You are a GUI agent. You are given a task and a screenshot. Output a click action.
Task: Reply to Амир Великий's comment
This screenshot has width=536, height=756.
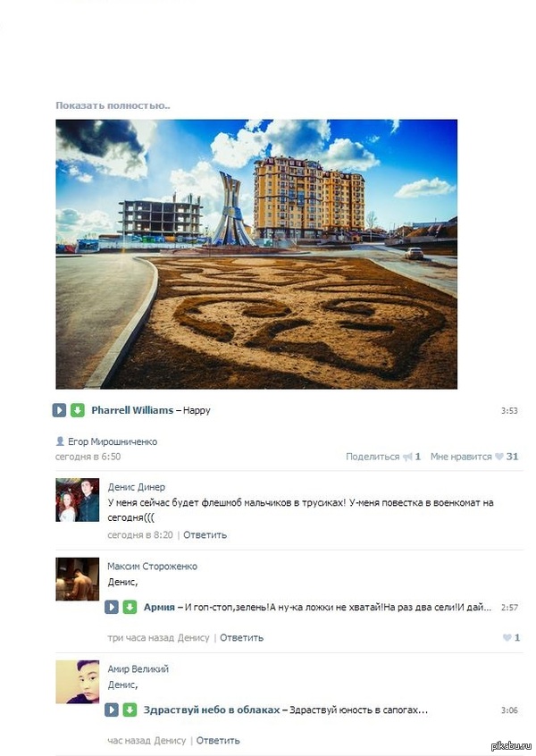click(218, 740)
